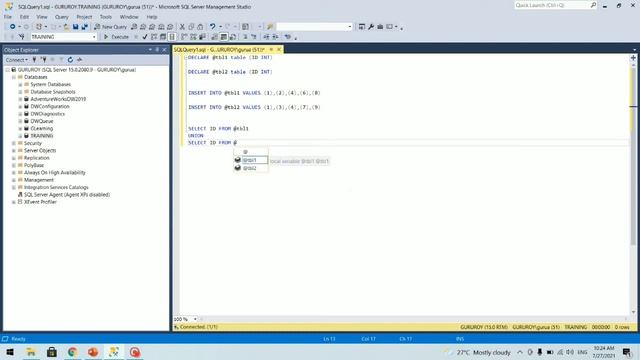Viewport: 640px width, 360px height.
Task: Toggle Include Live Query Statistics
Action: (x=193, y=37)
